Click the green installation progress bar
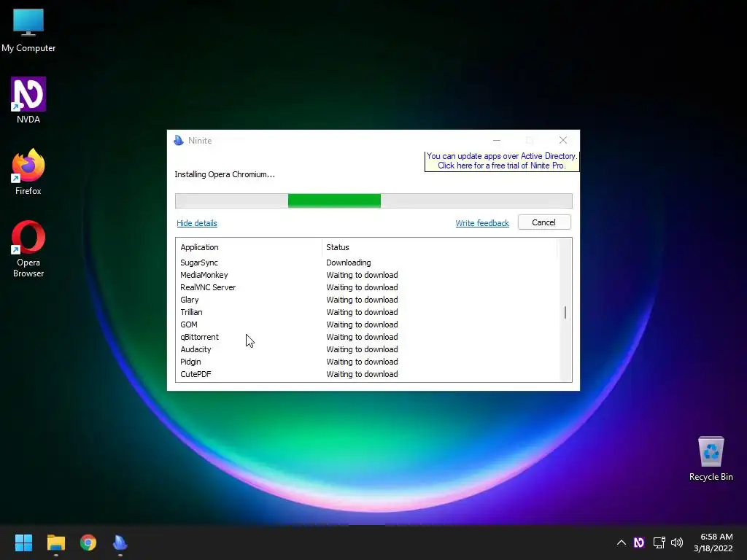Viewport: 747px width, 560px height. click(334, 201)
